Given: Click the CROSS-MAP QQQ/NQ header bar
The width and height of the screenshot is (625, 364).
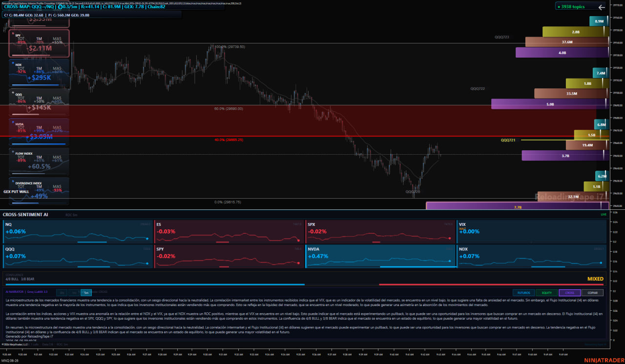Looking at the screenshot, I should coord(113,7).
